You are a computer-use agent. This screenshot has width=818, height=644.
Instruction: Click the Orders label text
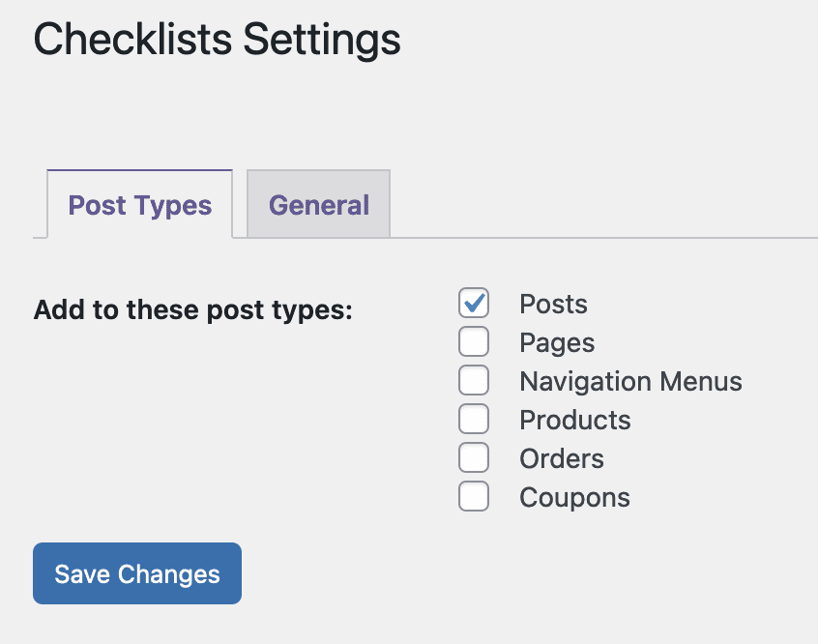561,458
